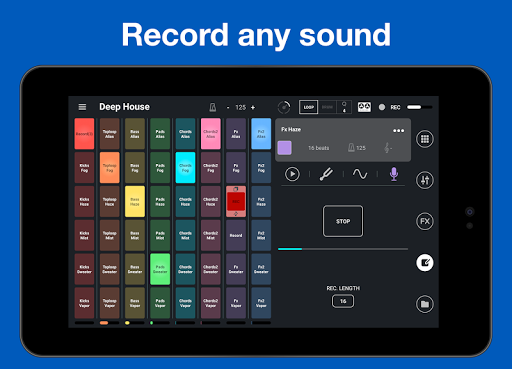Show the pad grid view
The height and width of the screenshot is (369, 512).
[425, 139]
